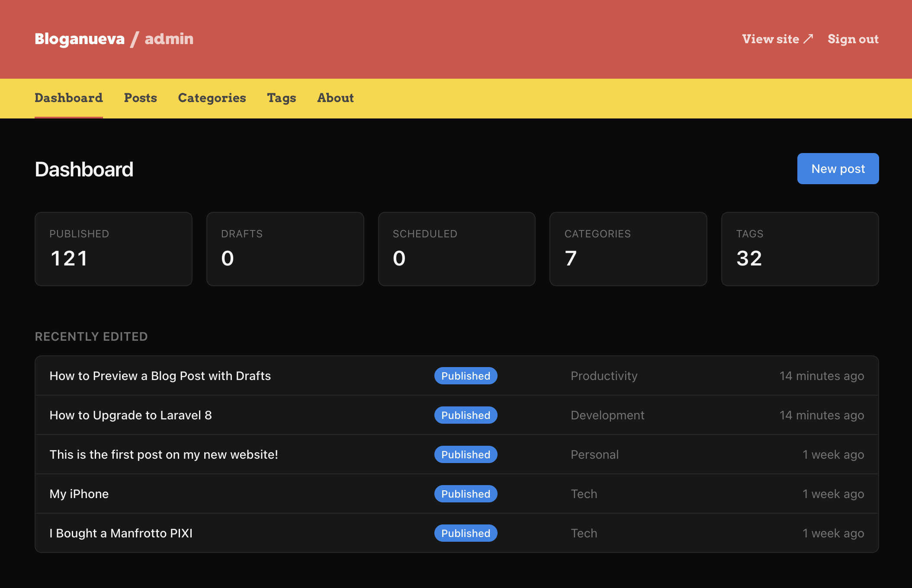The image size is (912, 588).
Task: Click the Personal category text
Action: [x=594, y=454]
